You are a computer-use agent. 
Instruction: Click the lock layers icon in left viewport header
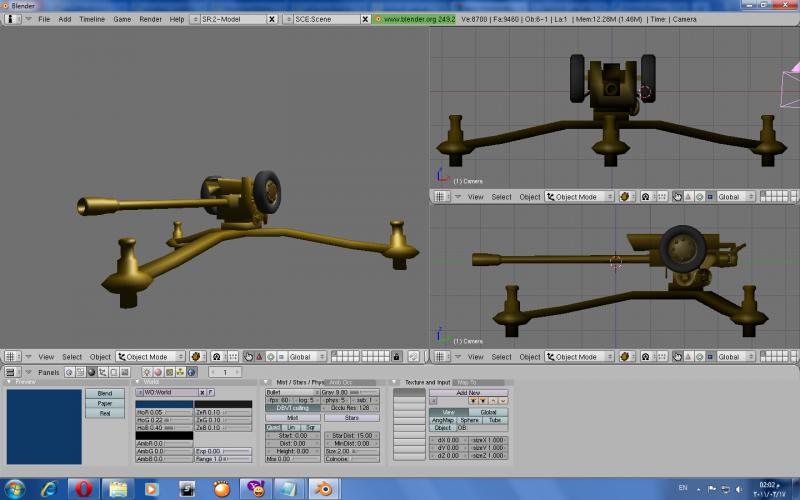397,357
